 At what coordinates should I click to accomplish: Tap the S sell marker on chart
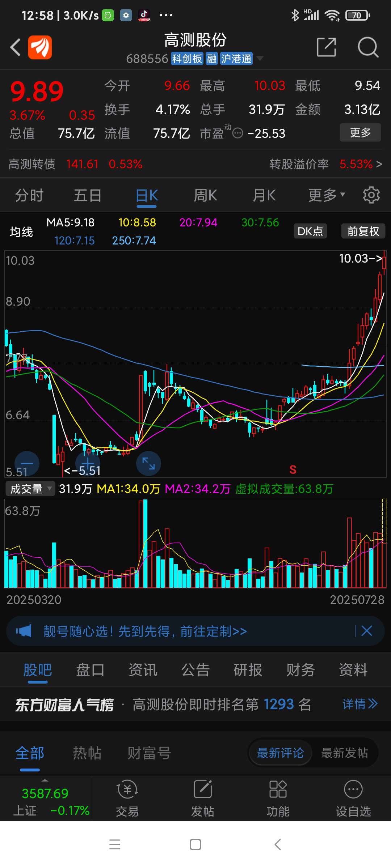[x=293, y=469]
